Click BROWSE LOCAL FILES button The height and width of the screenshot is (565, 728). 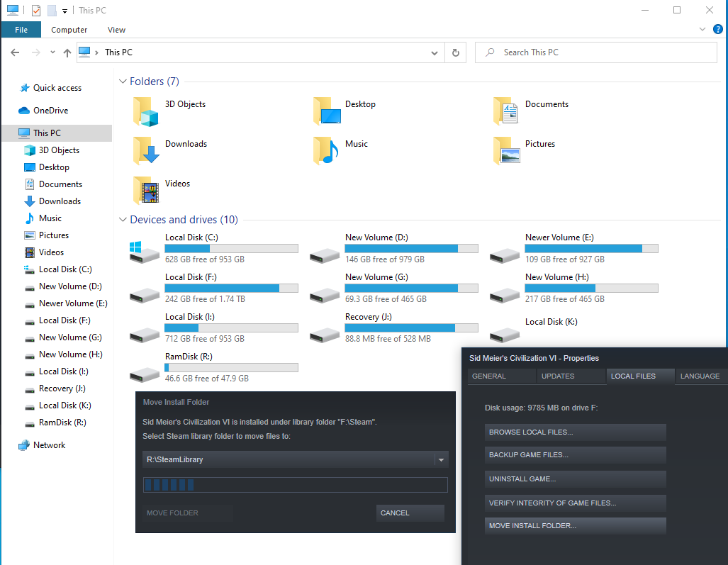[576, 432]
